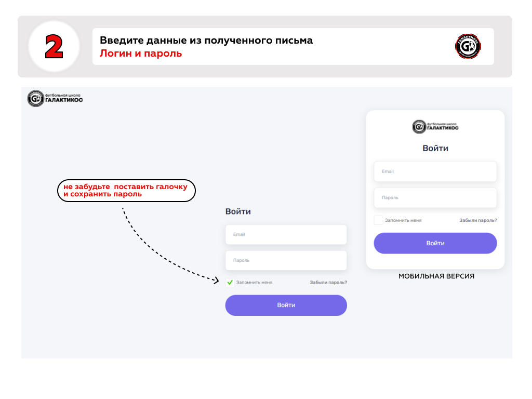532x399 pixels.
Task: Click the Email field in the mobile card
Action: click(x=435, y=171)
